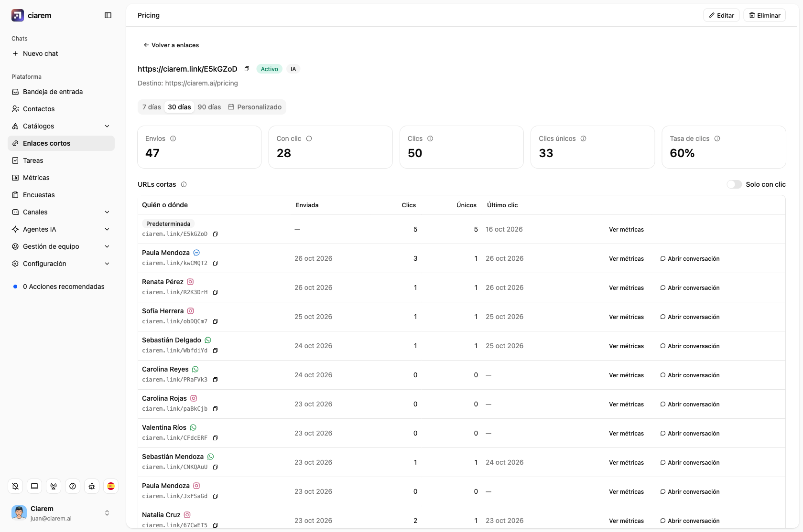Open Encuestas in sidebar
The image size is (803, 532).
pos(61,195)
